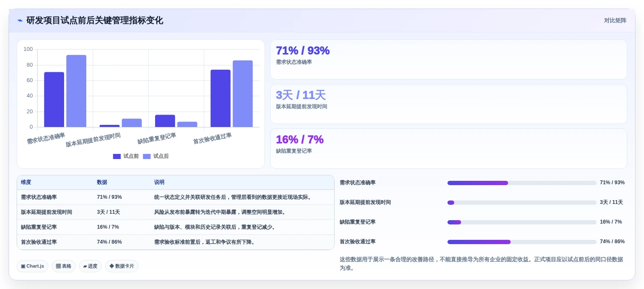Image resolution: width=644 pixels, height=289 pixels.
Task: Click the 试点前 bar for 缺陷重复登记率
Action: [x=165, y=121]
